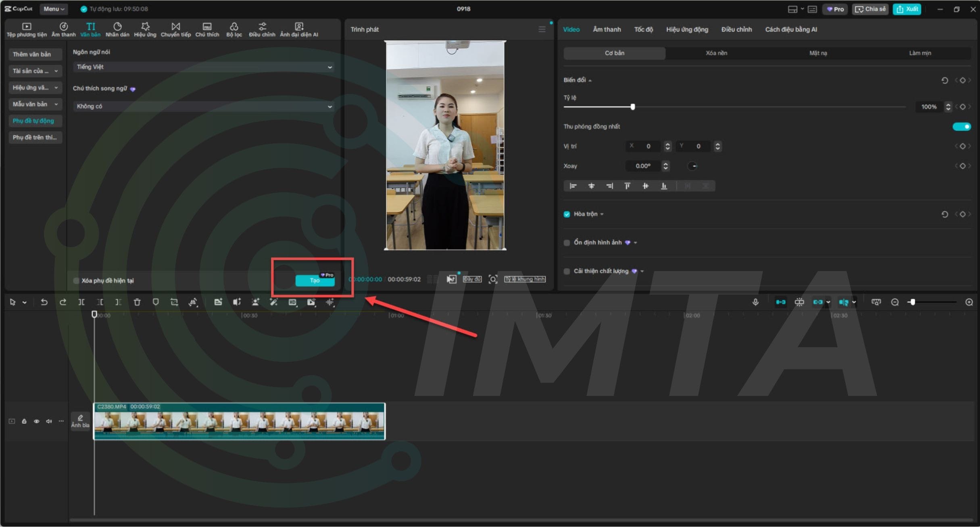Click the zoom in timeline icon

[969, 302]
